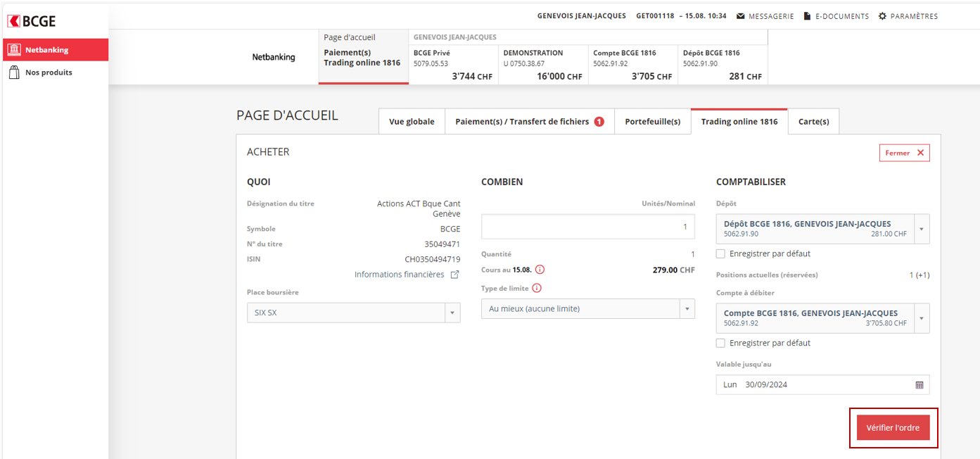
Task: Tick Enregistrer par défaut under Dépôt
Action: click(x=720, y=253)
